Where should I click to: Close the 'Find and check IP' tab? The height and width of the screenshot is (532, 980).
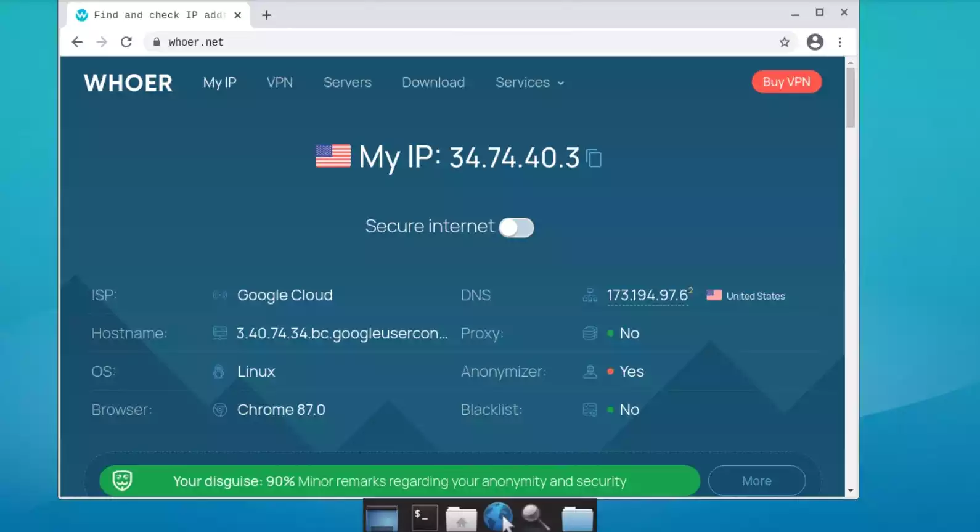coord(237,15)
